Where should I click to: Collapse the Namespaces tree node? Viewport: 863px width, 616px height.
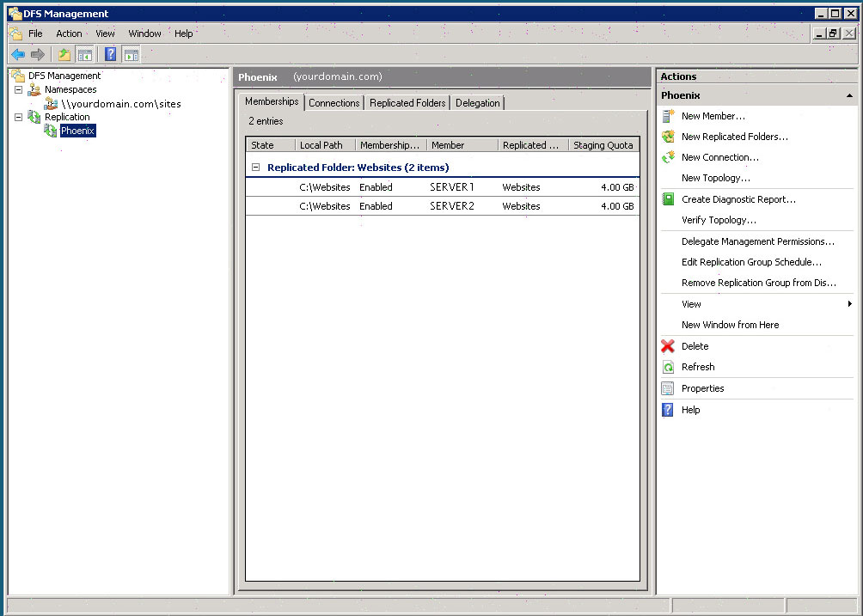click(18, 89)
